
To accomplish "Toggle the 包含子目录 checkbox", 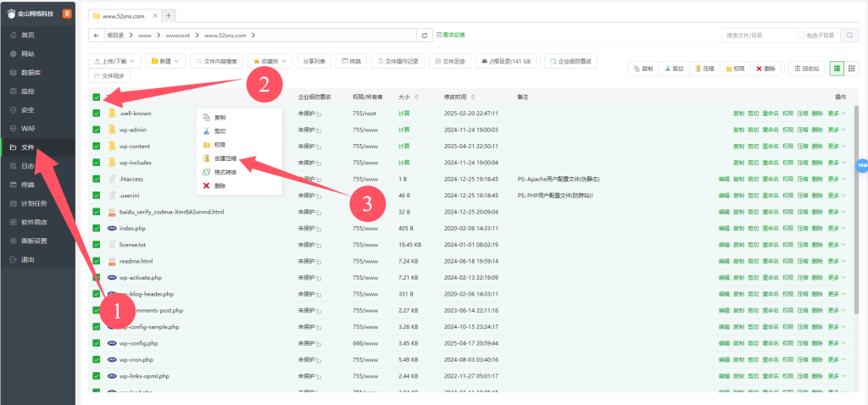I will click(x=801, y=35).
